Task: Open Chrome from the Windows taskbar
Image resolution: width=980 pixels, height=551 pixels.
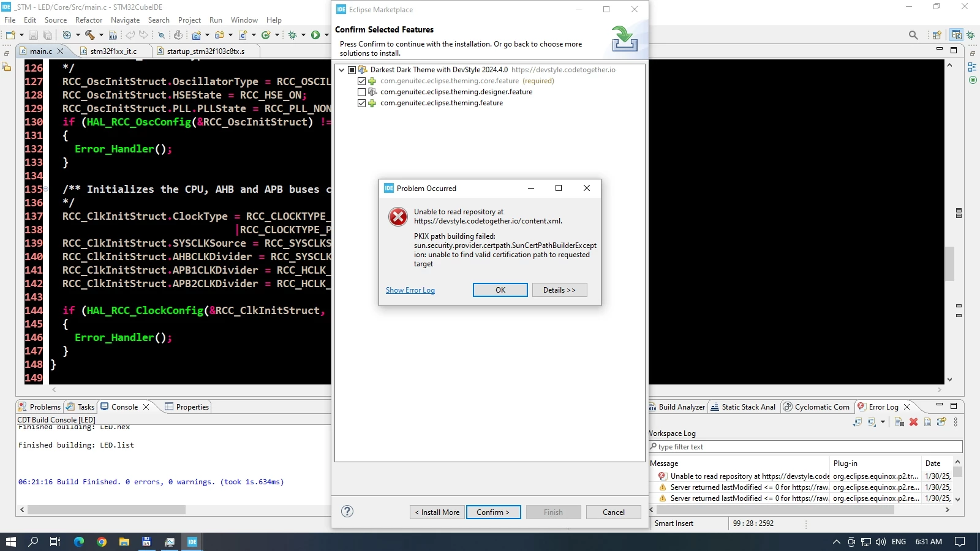Action: [102, 541]
